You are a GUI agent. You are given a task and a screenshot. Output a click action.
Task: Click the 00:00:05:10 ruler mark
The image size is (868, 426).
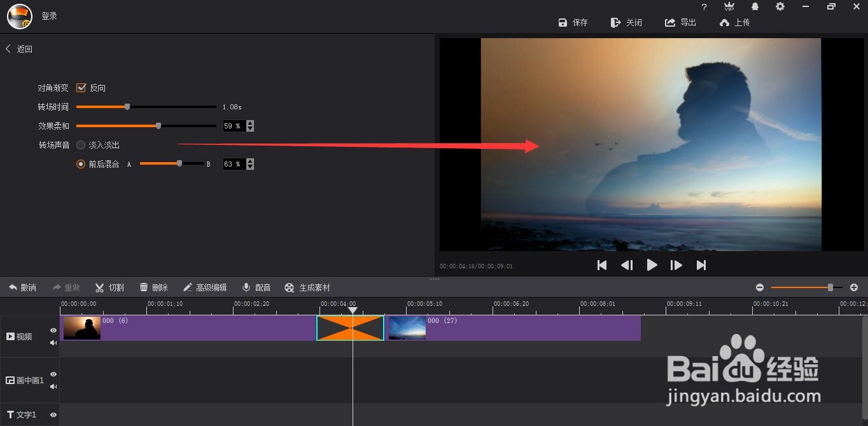(x=424, y=304)
